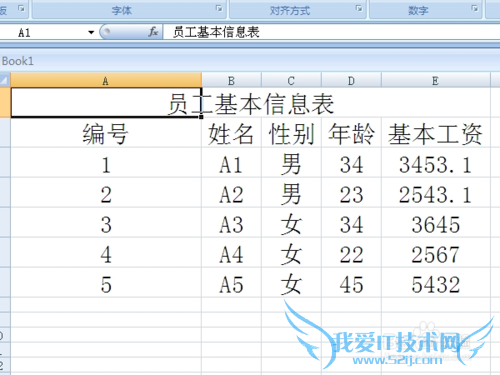Image resolution: width=500 pixels, height=375 pixels.
Task: Click the 基本工资 header cell
Action: click(436, 133)
